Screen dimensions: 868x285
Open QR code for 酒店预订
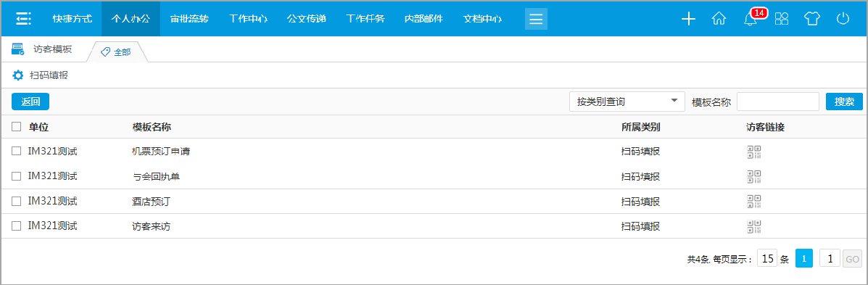[x=754, y=202]
